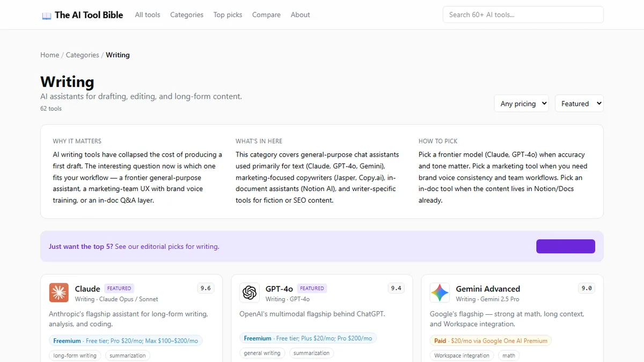Click the book logo icon in header
Image resolution: width=644 pixels, height=362 pixels.
46,16
